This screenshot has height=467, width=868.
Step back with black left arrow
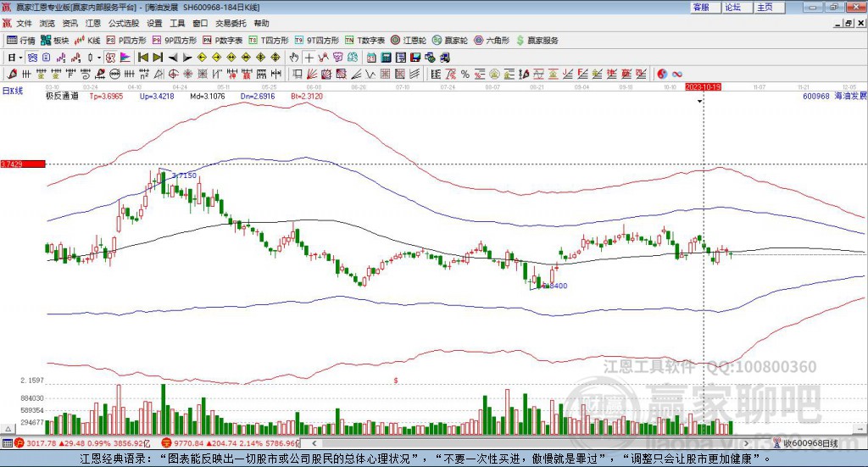click(x=173, y=58)
